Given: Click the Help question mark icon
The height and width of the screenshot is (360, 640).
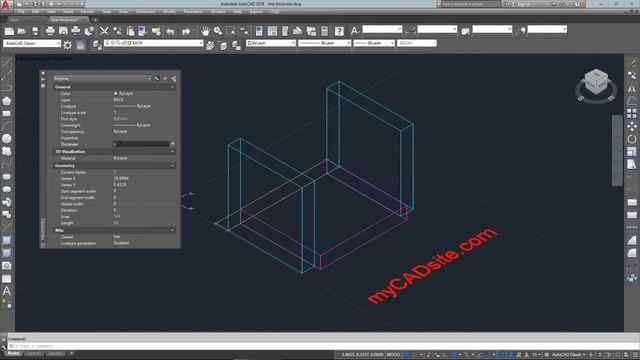Looking at the screenshot, I should 339,31.
